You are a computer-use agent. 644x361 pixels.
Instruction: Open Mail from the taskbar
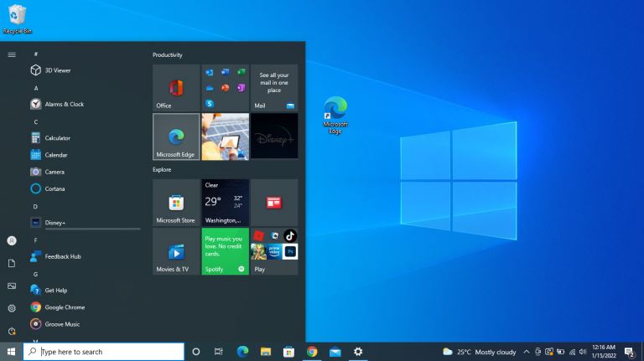(x=335, y=352)
